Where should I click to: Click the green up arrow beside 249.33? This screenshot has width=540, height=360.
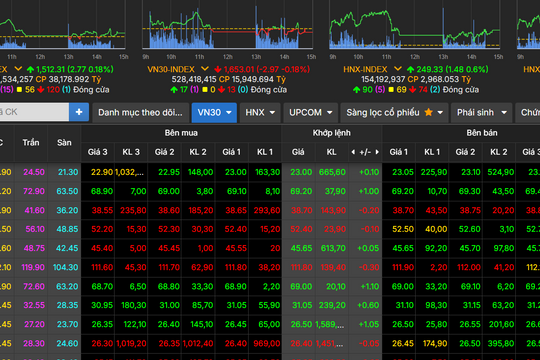click(411, 70)
